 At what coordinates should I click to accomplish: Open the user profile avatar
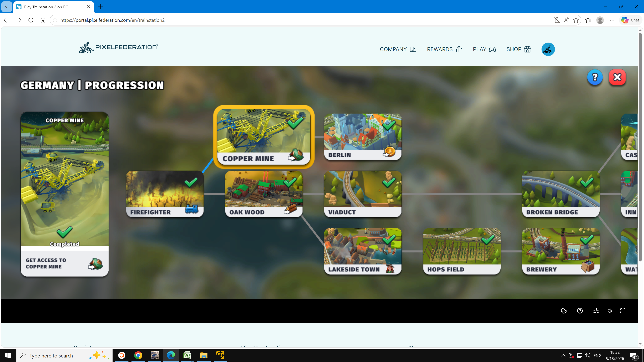(x=548, y=49)
